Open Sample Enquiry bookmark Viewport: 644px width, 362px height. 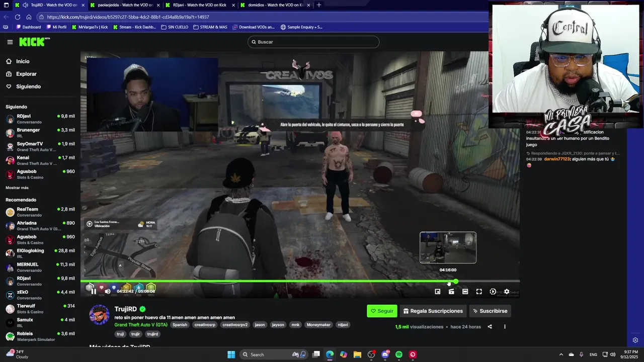click(301, 27)
